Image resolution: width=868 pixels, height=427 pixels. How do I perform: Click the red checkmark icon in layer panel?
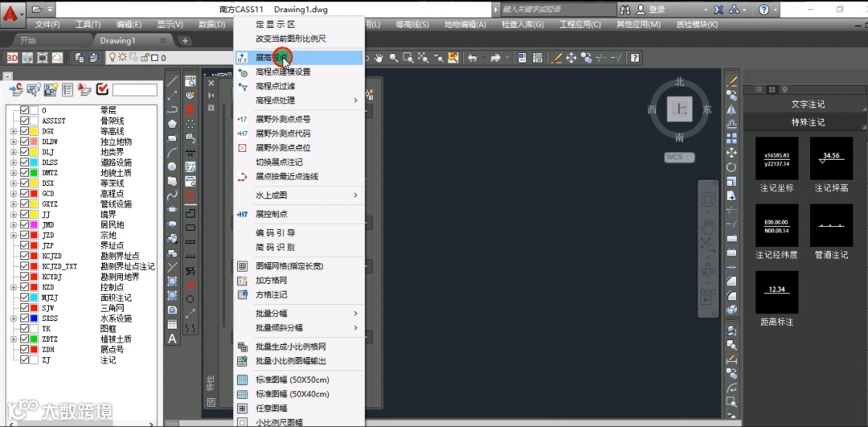click(x=102, y=89)
